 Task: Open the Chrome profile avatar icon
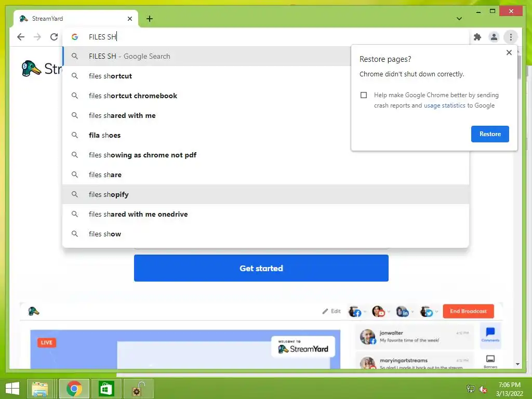point(494,37)
